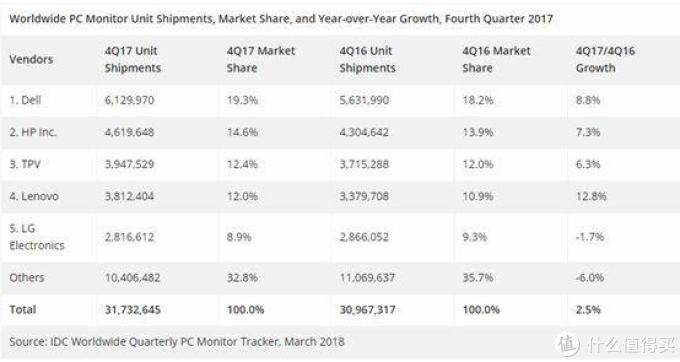Click Dell's 6,129,970 shipment value
Screen dimensions: 680x362
tap(129, 100)
